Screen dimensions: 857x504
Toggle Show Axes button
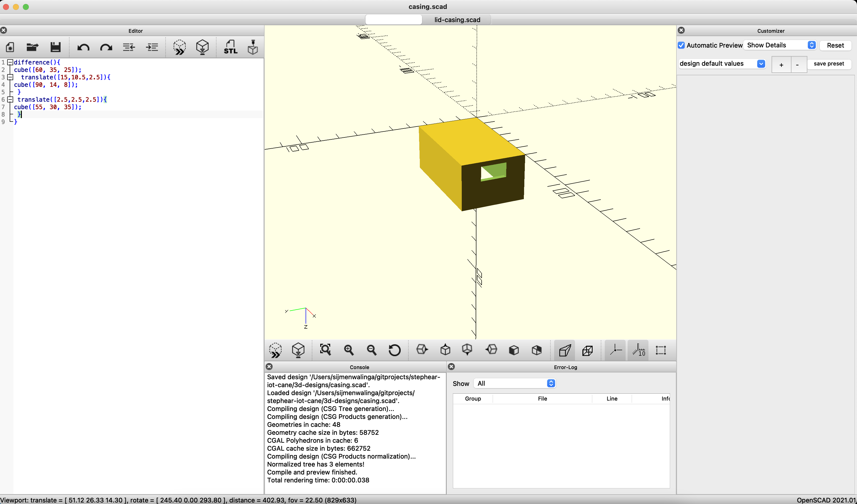coord(615,350)
